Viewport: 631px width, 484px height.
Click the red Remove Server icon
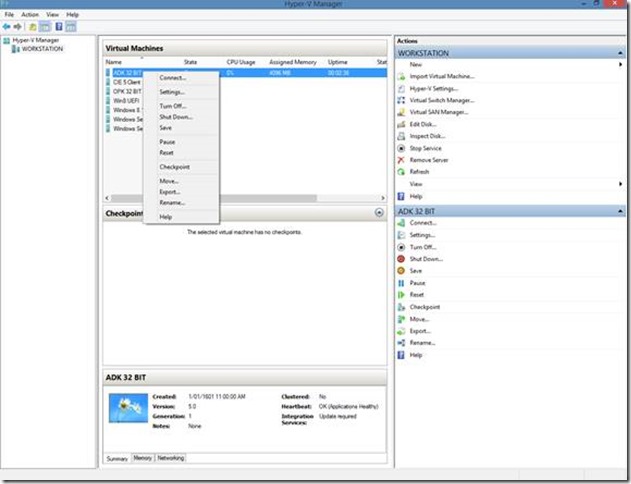click(x=401, y=160)
